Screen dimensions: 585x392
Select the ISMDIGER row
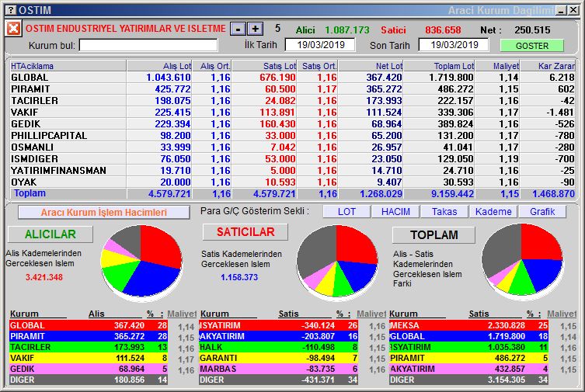[292, 158]
